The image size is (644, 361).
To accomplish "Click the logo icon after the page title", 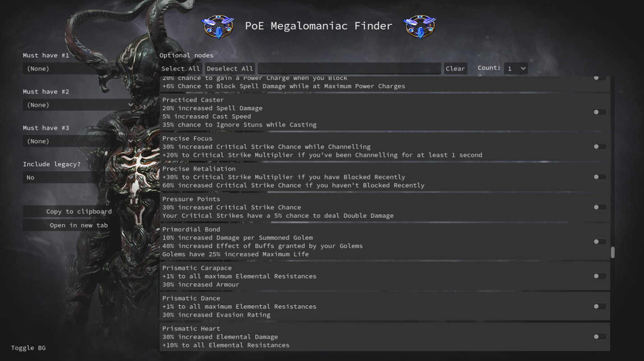I will click(420, 27).
